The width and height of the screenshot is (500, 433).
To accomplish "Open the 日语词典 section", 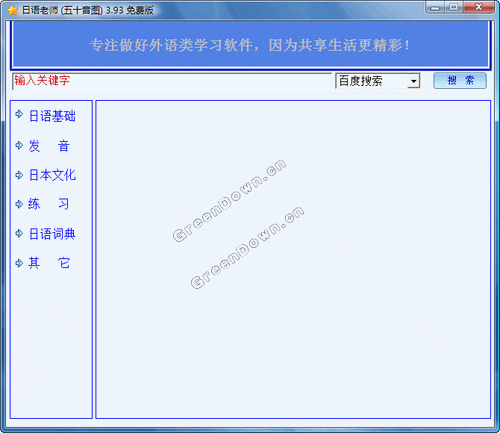I will pyautogui.click(x=52, y=234).
